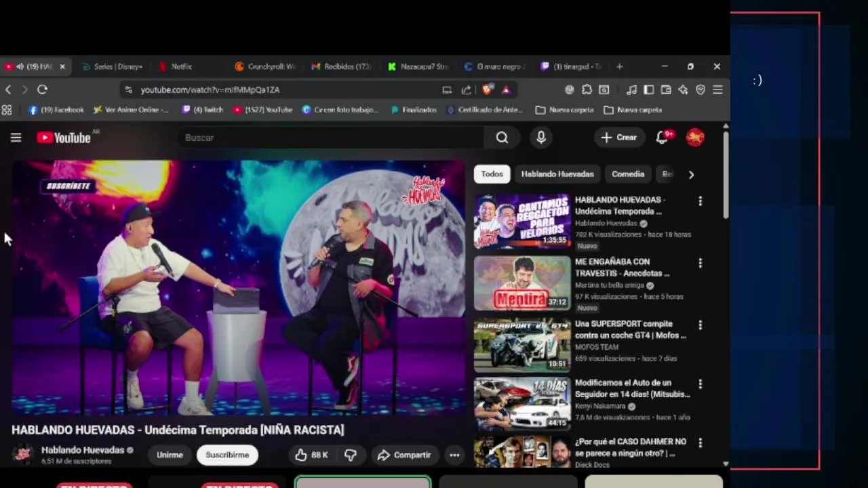This screenshot has height=488, width=868.
Task: Open the account avatar menu
Action: [x=695, y=138]
